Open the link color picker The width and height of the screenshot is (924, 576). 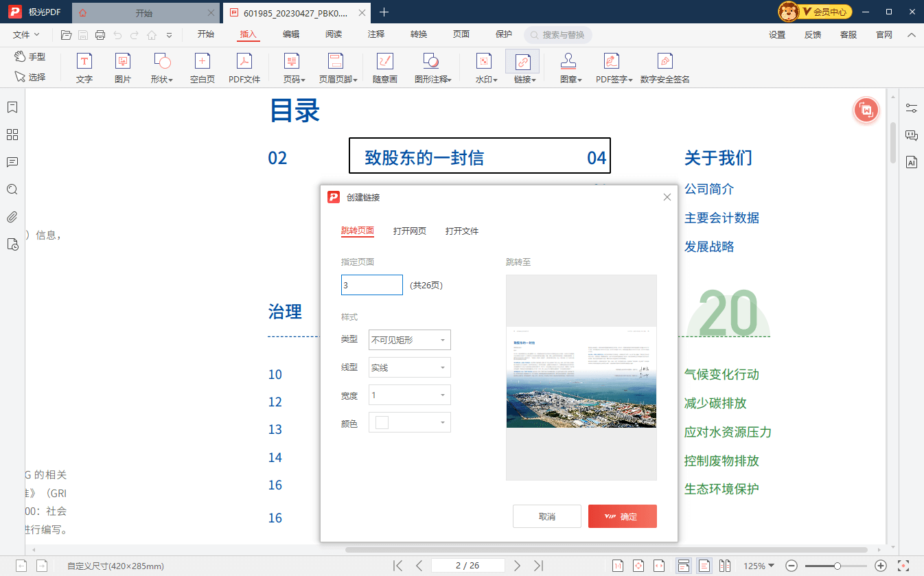click(410, 422)
